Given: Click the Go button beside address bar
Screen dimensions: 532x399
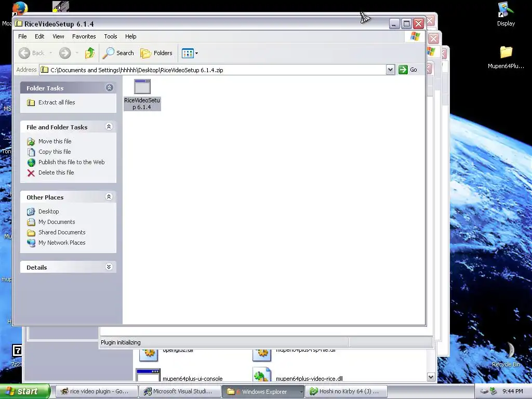Looking at the screenshot, I should [408, 70].
